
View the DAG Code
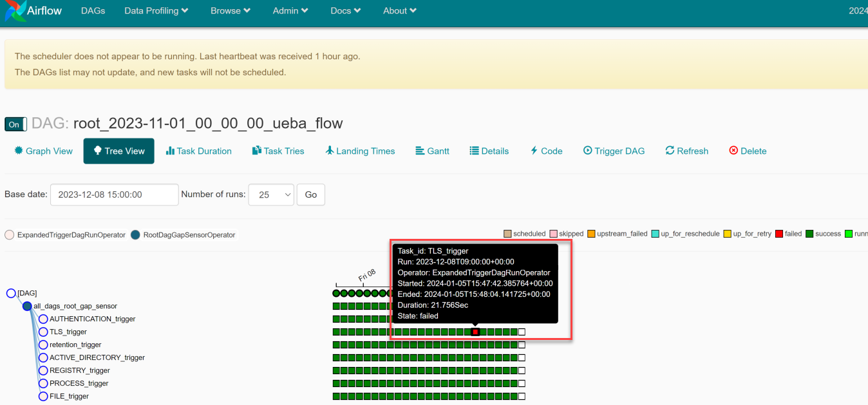[x=546, y=151]
